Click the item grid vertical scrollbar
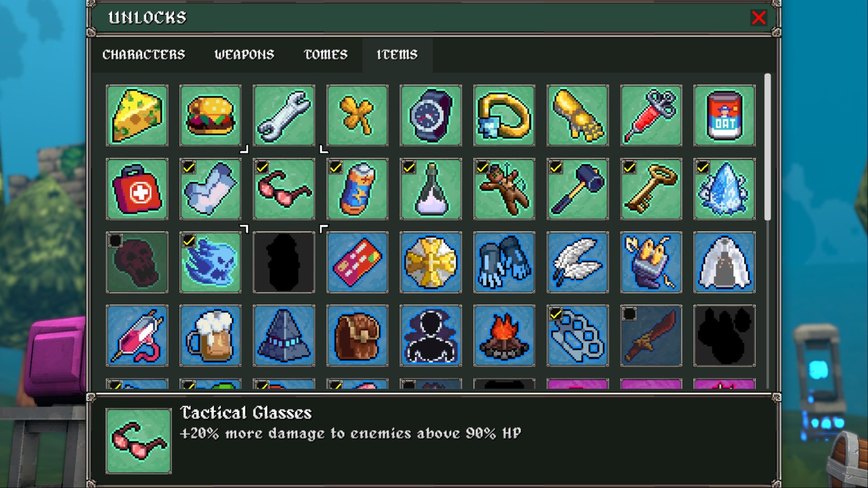This screenshot has height=488, width=868. pyautogui.click(x=767, y=147)
